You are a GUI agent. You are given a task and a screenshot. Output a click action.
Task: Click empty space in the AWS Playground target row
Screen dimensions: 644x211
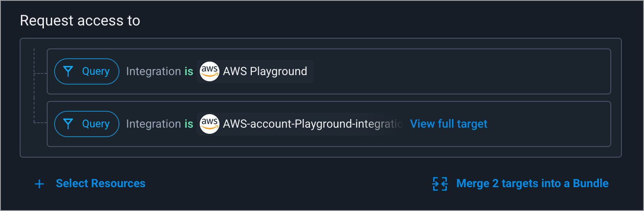click(x=459, y=71)
